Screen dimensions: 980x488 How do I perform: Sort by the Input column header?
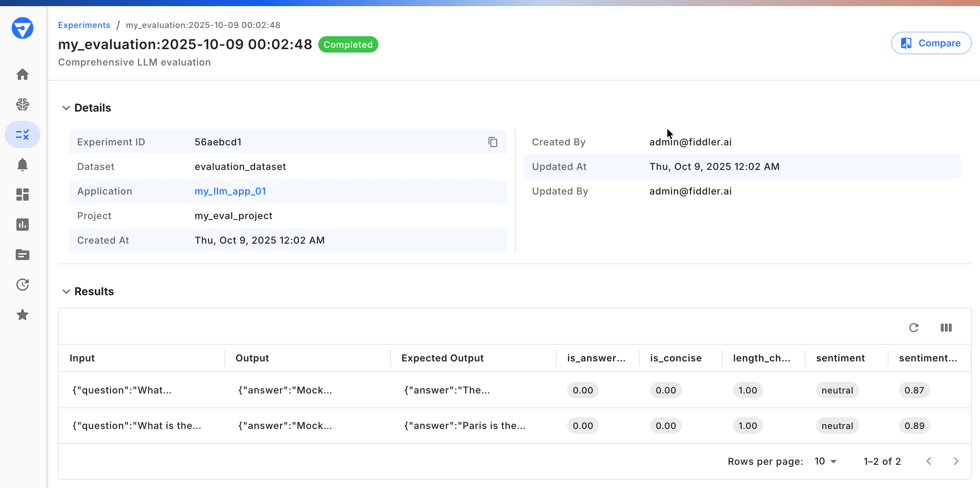point(82,358)
